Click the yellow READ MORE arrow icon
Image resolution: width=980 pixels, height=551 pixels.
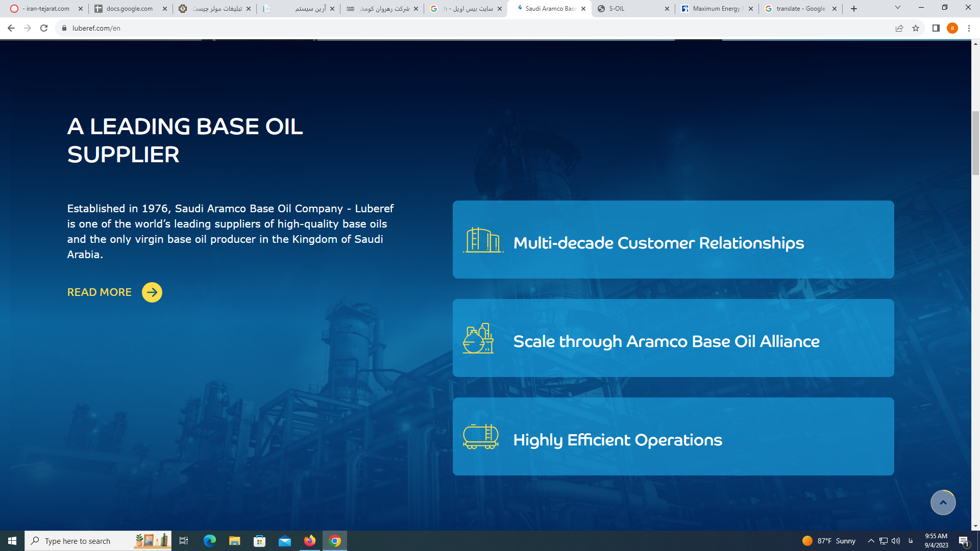(152, 292)
